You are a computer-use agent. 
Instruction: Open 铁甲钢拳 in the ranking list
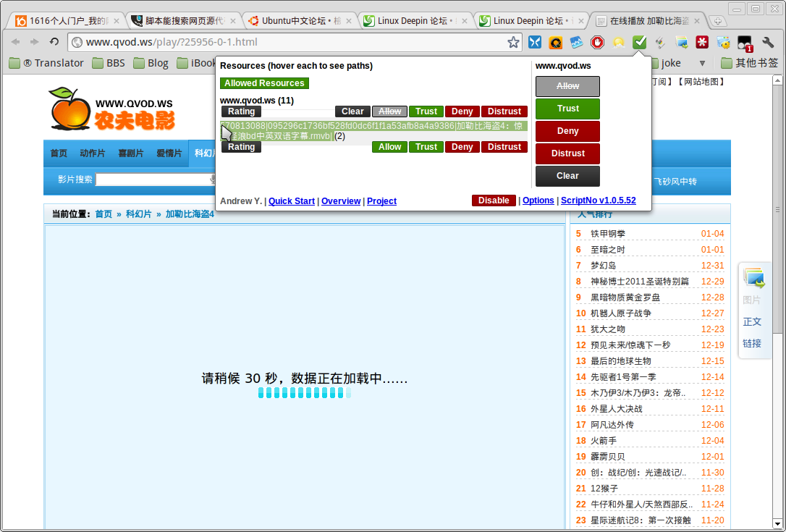tap(607, 234)
